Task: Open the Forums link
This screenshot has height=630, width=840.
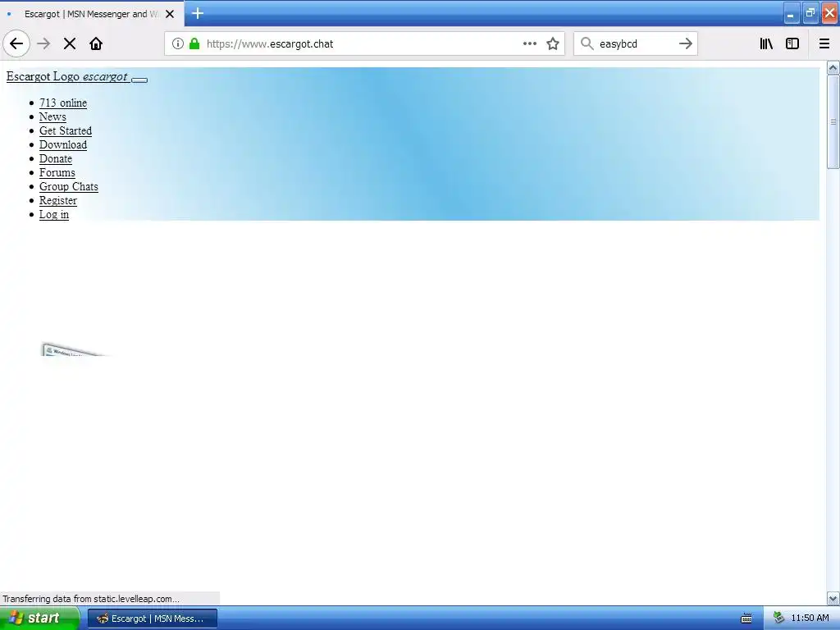Action: [57, 172]
